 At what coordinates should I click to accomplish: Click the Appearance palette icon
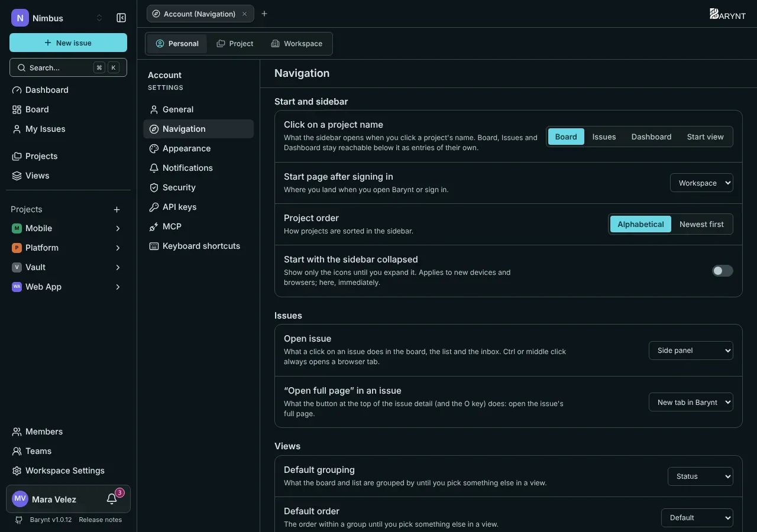click(154, 148)
